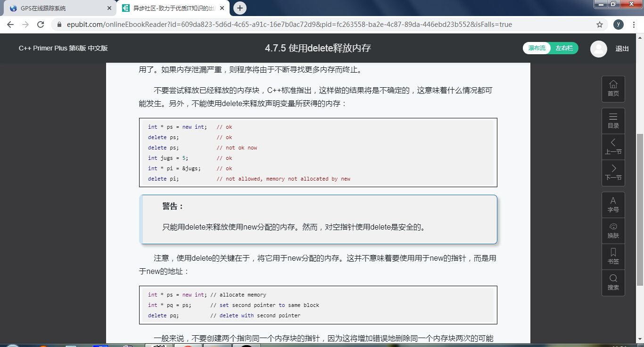Open 首页 home icon in right sidebar
The width and height of the screenshot is (644, 347).
coord(613,89)
